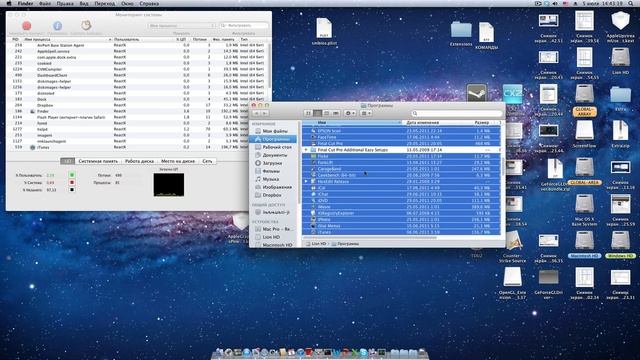The width and height of the screenshot is (640, 360).
Task: Select the AirPort Base Station Agent process
Action: pyautogui.click(x=138, y=45)
